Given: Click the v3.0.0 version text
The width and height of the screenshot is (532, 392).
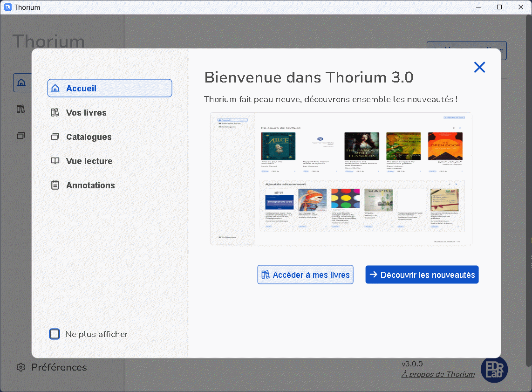Looking at the screenshot, I should click(x=412, y=364).
